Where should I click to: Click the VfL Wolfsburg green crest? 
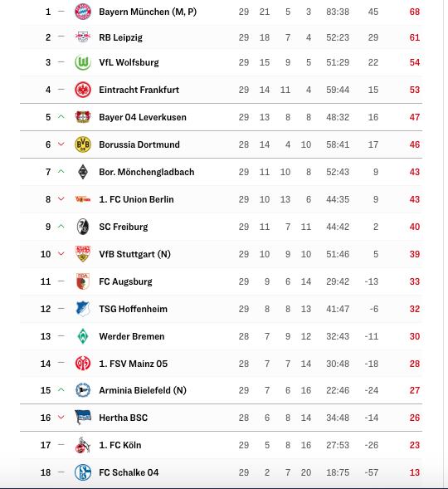click(x=83, y=62)
